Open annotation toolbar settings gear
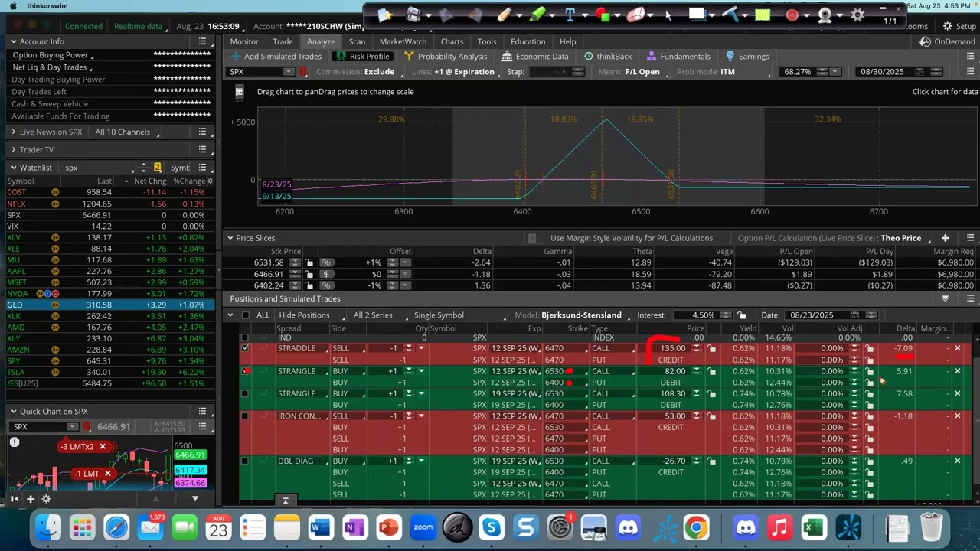Viewport: 980px width, 551px height. (857, 15)
